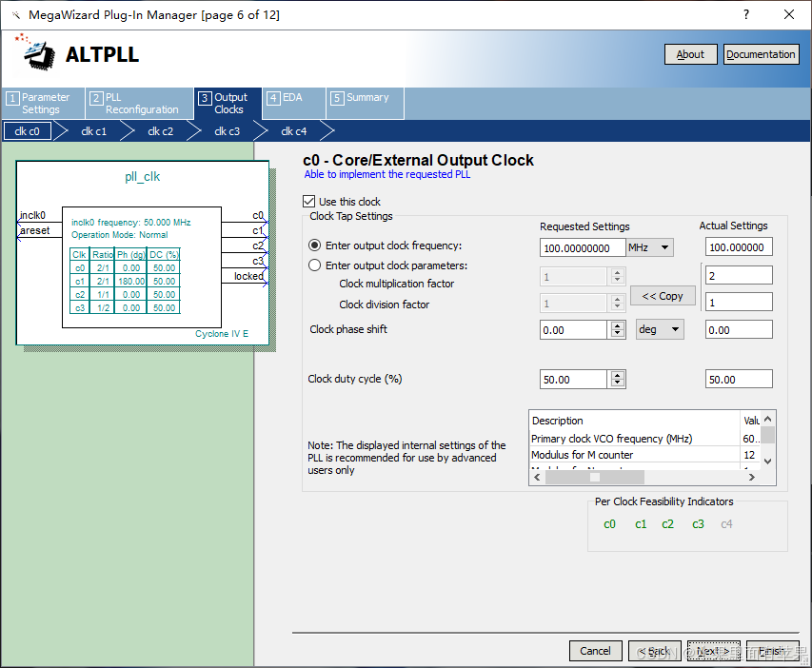Click the actual multiplication factor field

[739, 276]
